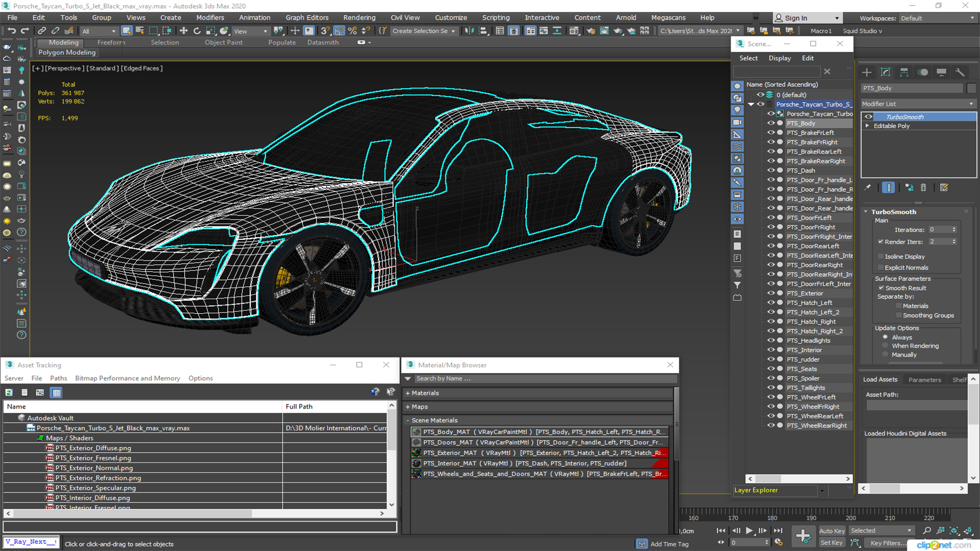Click Key Filters button
The width and height of the screenshot is (980, 551).
point(888,543)
